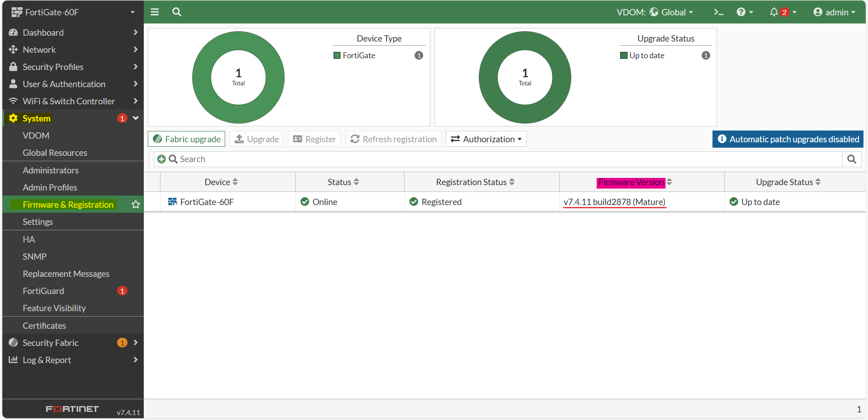Screen dimensions: 868x420
Task: Open Global Resources in sidebar
Action: tap(73, 153)
